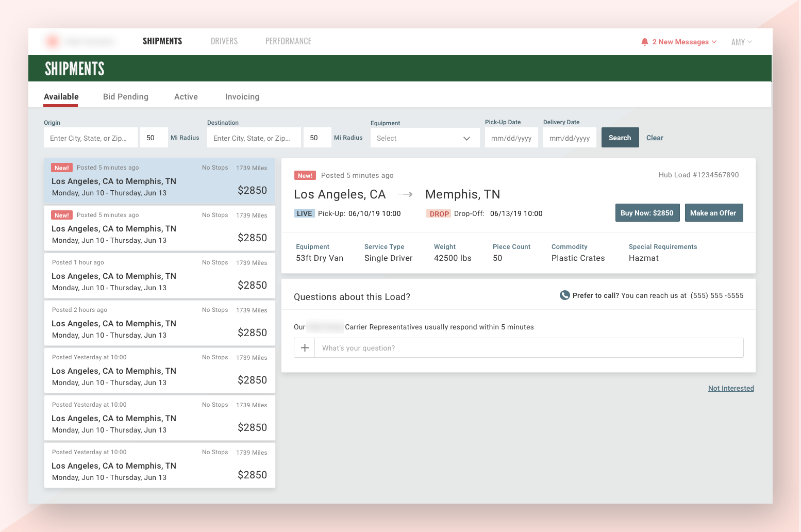This screenshot has width=801, height=532.
Task: Click the New! badge on the first listing
Action: (61, 168)
